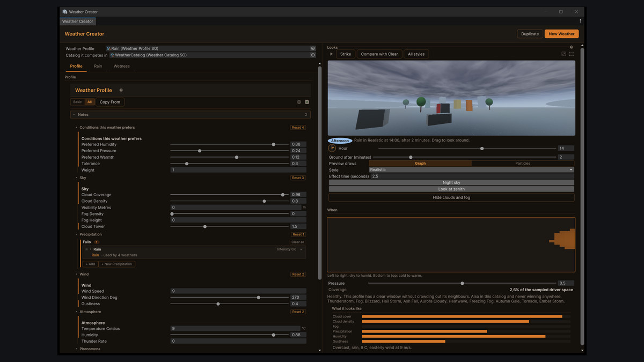Image resolution: width=644 pixels, height=362 pixels.
Task: Collapse the Precipitation section header
Action: point(90,234)
